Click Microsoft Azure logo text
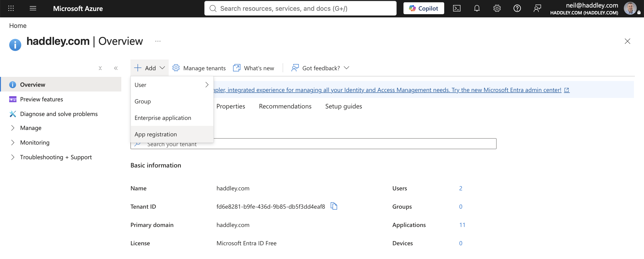 click(x=78, y=8)
